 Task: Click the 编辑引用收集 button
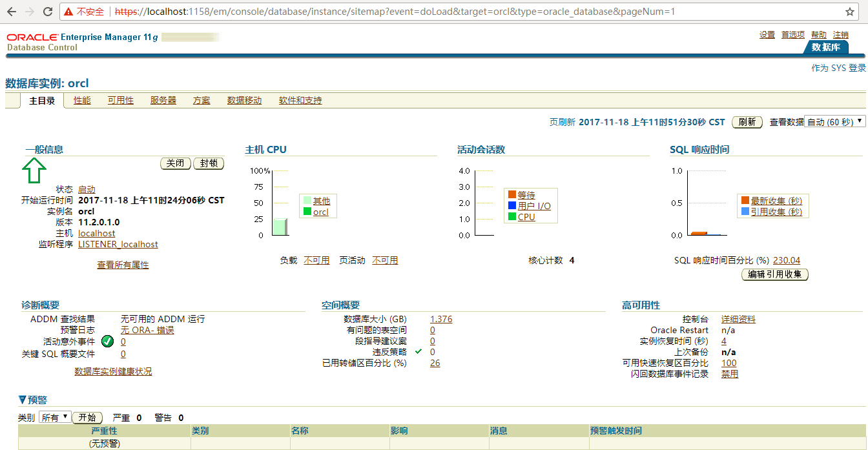tap(775, 274)
